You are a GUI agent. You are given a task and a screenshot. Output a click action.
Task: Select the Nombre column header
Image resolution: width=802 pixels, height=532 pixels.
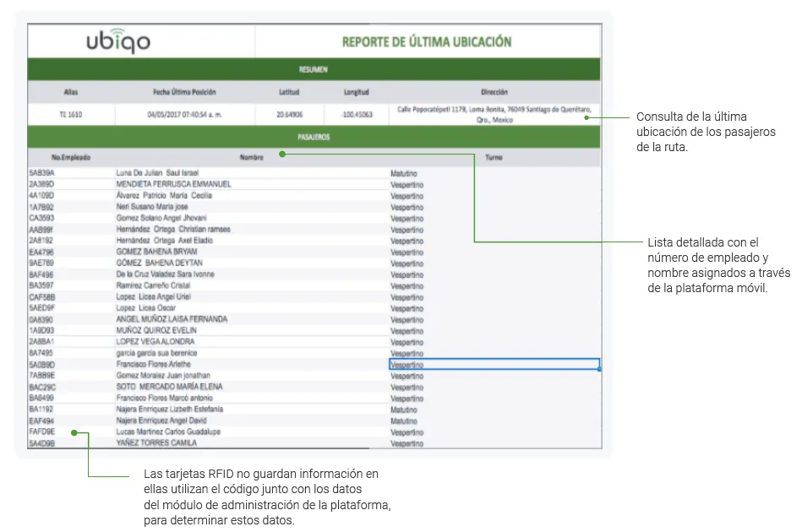point(252,157)
